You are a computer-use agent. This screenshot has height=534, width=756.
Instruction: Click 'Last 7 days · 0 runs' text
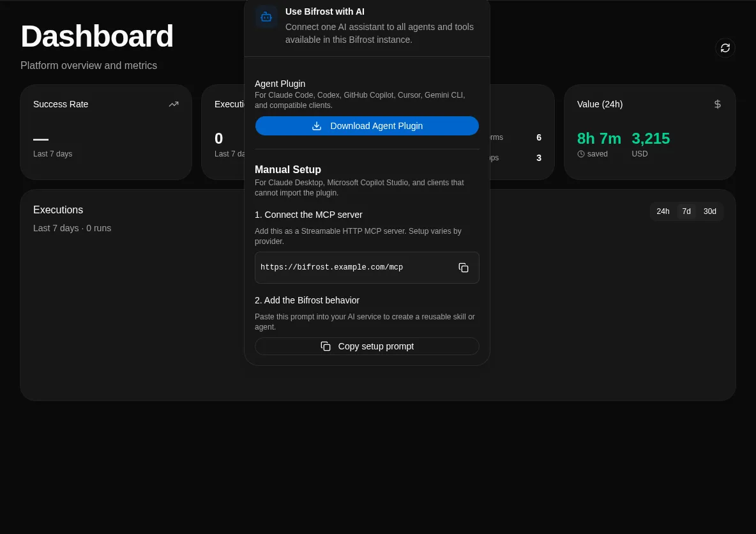pos(72,228)
